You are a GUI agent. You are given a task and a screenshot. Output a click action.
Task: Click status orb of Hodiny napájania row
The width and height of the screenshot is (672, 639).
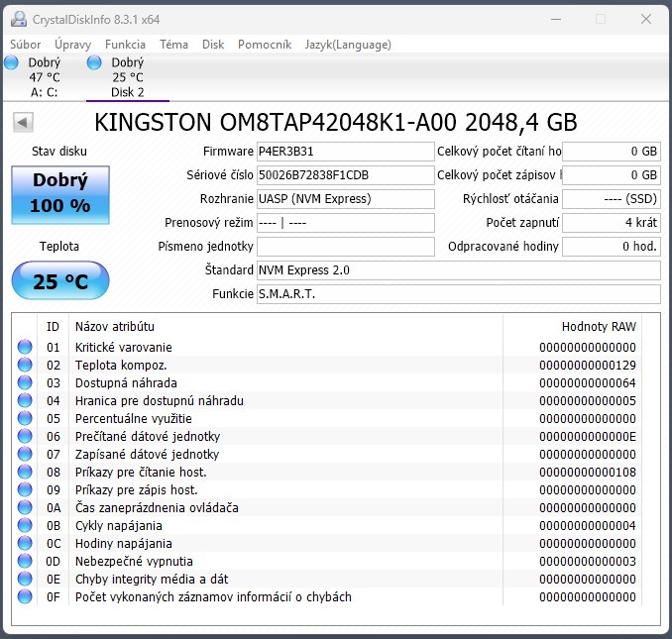25,543
